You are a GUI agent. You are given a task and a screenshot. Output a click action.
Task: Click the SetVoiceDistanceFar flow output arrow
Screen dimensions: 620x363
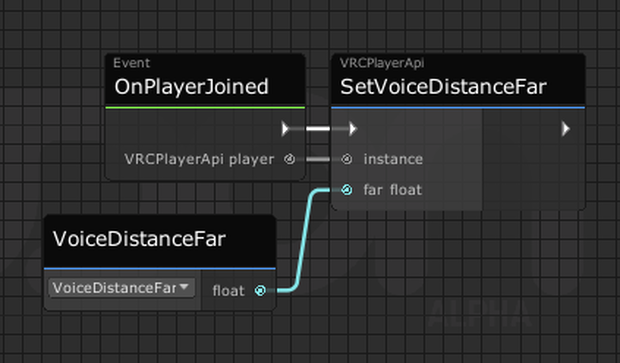[566, 129]
